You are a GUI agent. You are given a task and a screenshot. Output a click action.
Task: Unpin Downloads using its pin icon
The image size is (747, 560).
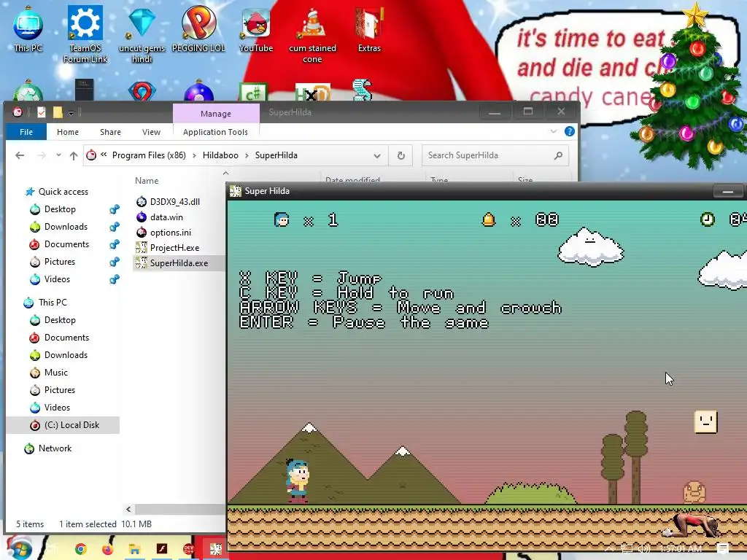coord(115,227)
